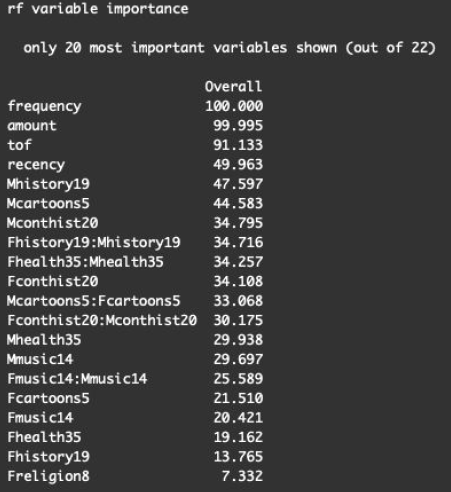Click the frequency variable name
Screen dimensions: 451x492
click(44, 106)
